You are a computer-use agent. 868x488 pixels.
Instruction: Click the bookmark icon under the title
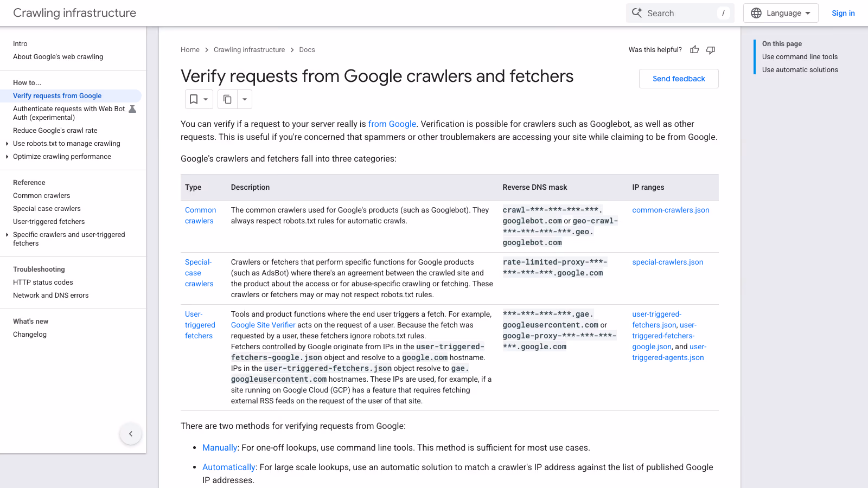(x=194, y=99)
